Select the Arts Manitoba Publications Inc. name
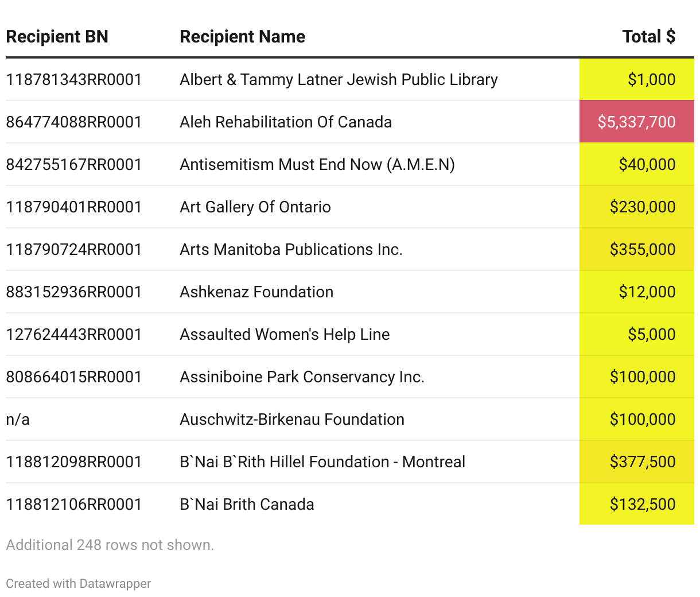The height and width of the screenshot is (597, 700). [291, 249]
